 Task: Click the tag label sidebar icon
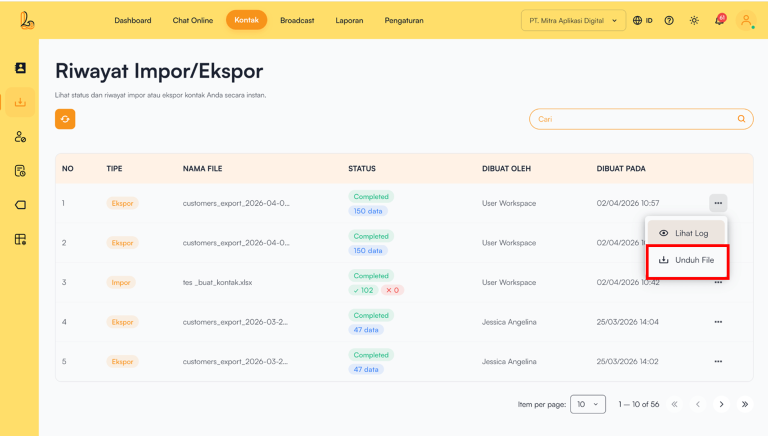tap(20, 205)
